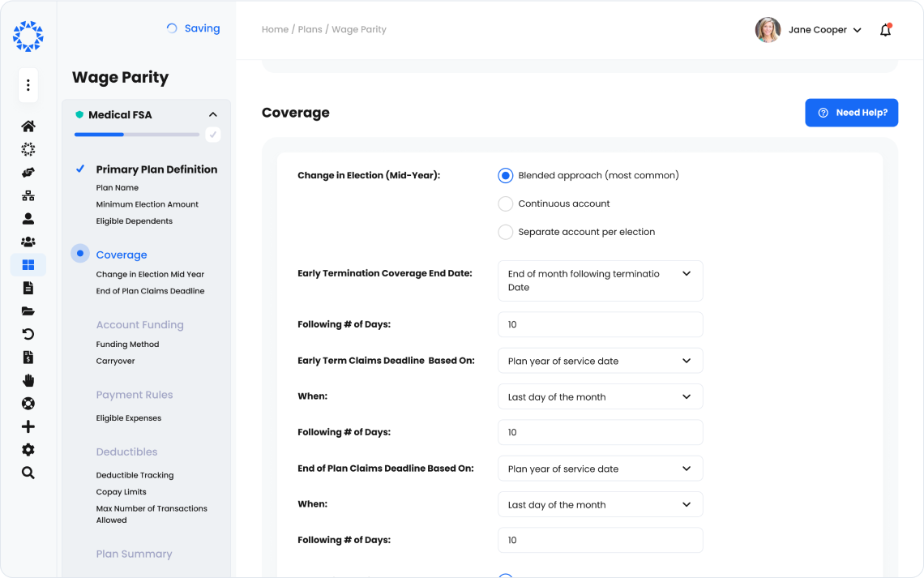Click the undo history icon
924x578 pixels.
28,333
